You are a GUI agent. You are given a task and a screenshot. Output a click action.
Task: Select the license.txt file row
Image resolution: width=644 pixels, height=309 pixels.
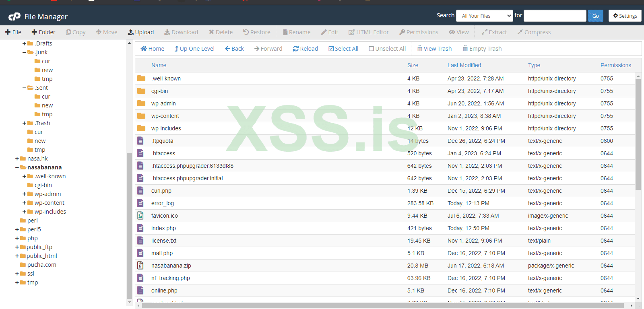[x=385, y=241]
